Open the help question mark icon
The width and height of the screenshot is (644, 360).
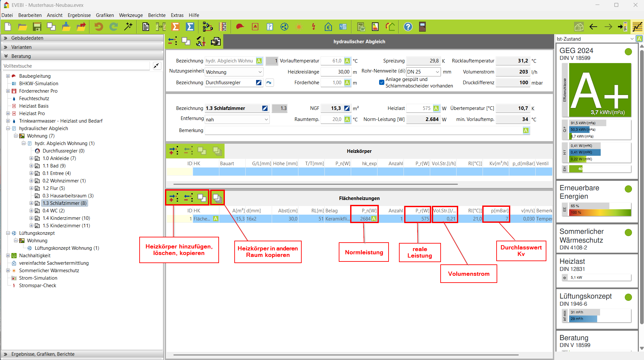[x=408, y=27]
